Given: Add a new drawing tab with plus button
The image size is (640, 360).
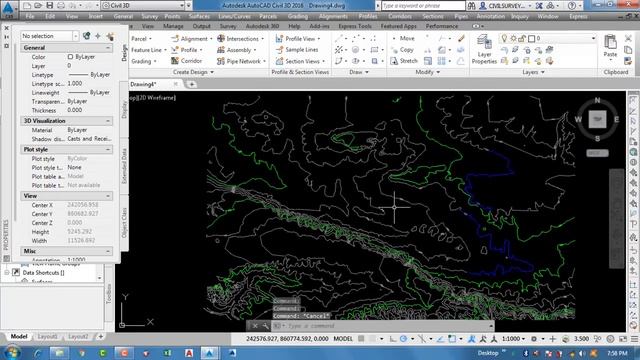Looking at the screenshot, I should tap(191, 84).
